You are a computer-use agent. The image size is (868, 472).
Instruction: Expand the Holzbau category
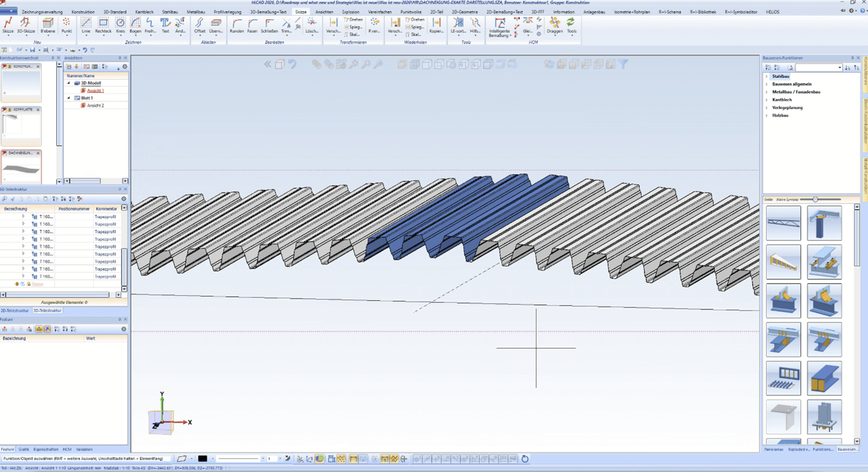point(767,115)
